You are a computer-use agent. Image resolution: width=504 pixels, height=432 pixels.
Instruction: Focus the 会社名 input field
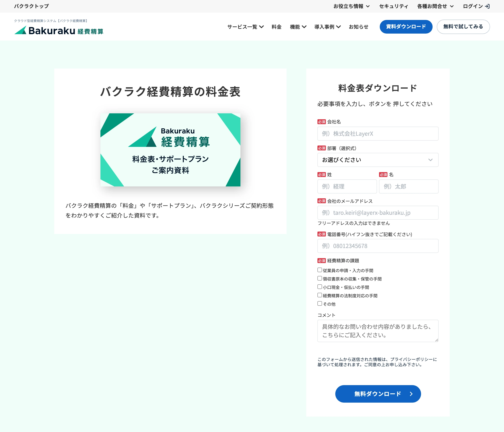[x=378, y=133]
